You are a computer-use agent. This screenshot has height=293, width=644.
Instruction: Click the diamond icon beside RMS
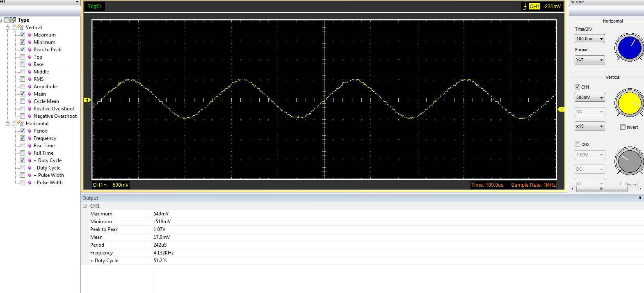[30, 79]
